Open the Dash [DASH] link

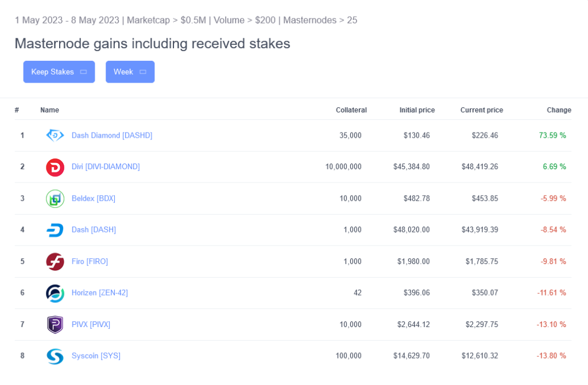click(94, 230)
